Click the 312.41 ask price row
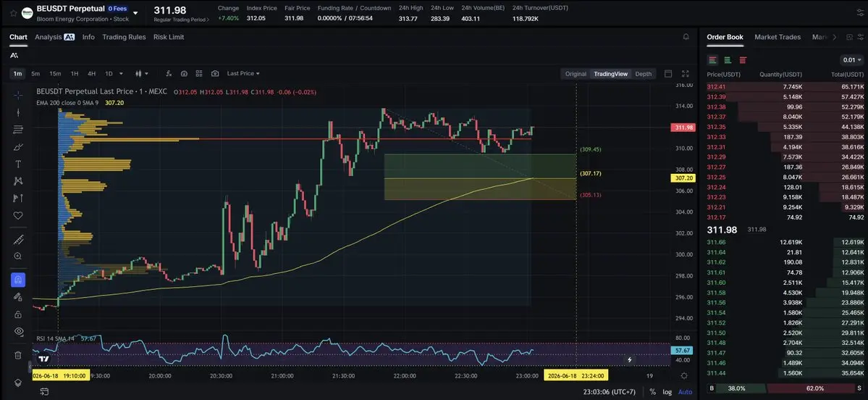The width and height of the screenshot is (868, 400). 785,87
